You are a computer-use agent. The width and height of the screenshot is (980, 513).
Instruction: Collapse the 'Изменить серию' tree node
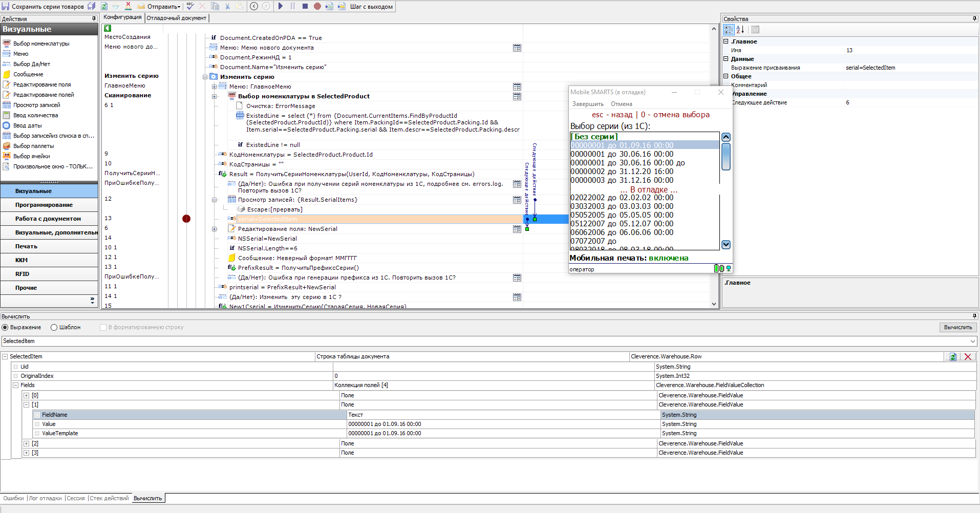[x=205, y=77]
